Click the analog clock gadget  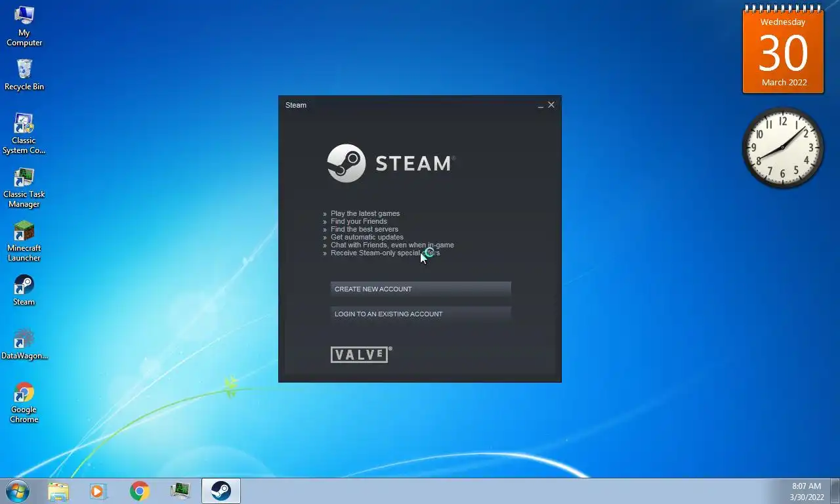[782, 148]
